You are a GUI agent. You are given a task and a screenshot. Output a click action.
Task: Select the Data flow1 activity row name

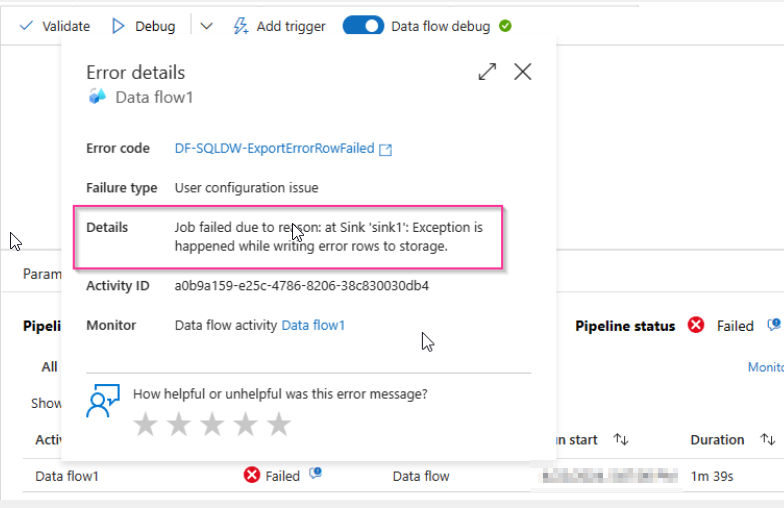[x=67, y=476]
